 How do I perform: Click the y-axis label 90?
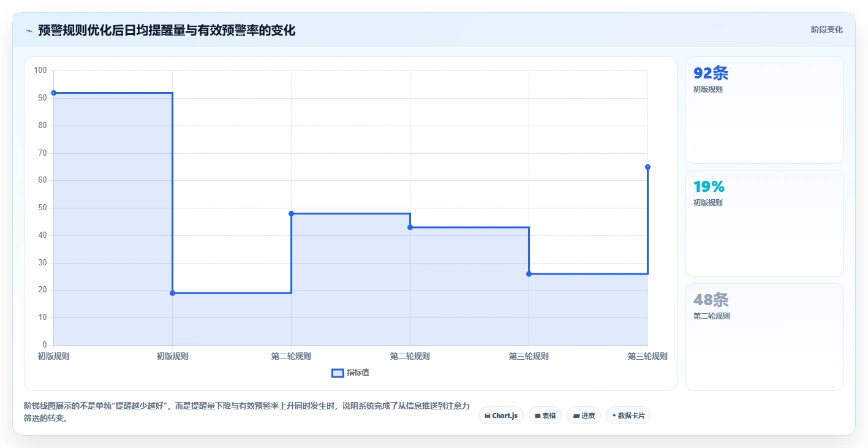pos(42,98)
